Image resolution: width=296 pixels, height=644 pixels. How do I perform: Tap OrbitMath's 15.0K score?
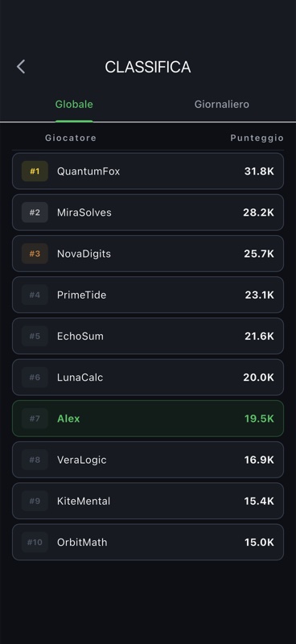point(259,542)
